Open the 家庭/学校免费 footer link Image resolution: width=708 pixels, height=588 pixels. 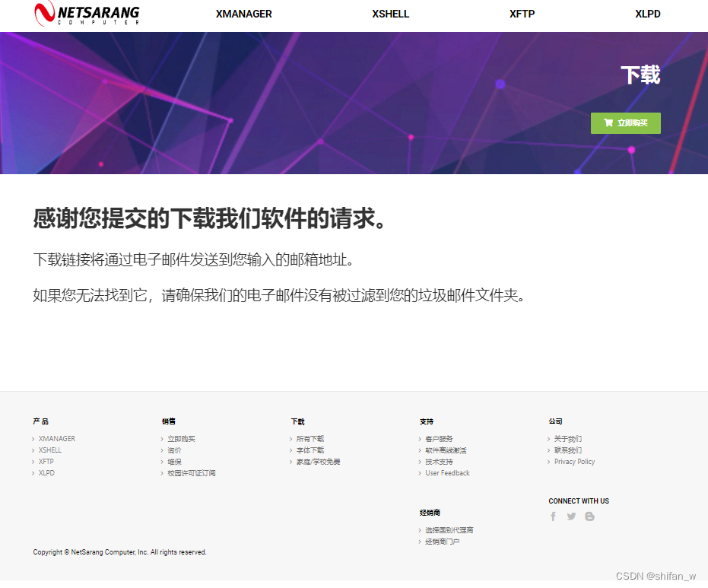[x=319, y=462]
